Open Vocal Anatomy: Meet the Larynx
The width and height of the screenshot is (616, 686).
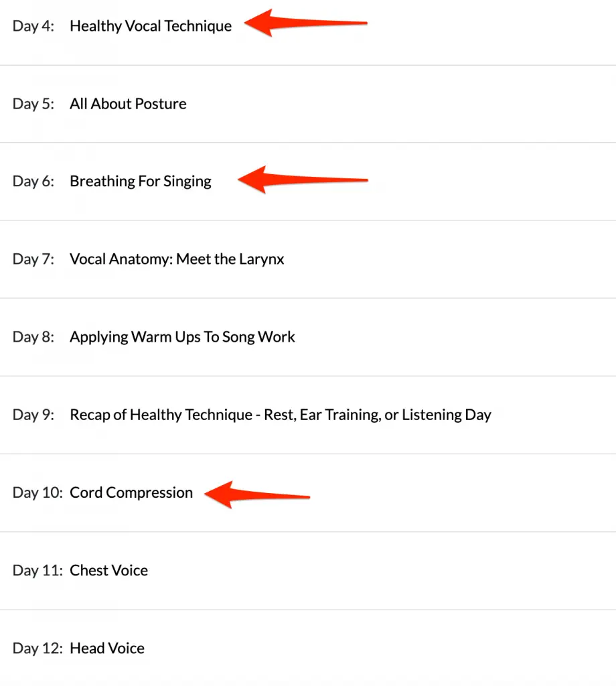[x=177, y=259]
